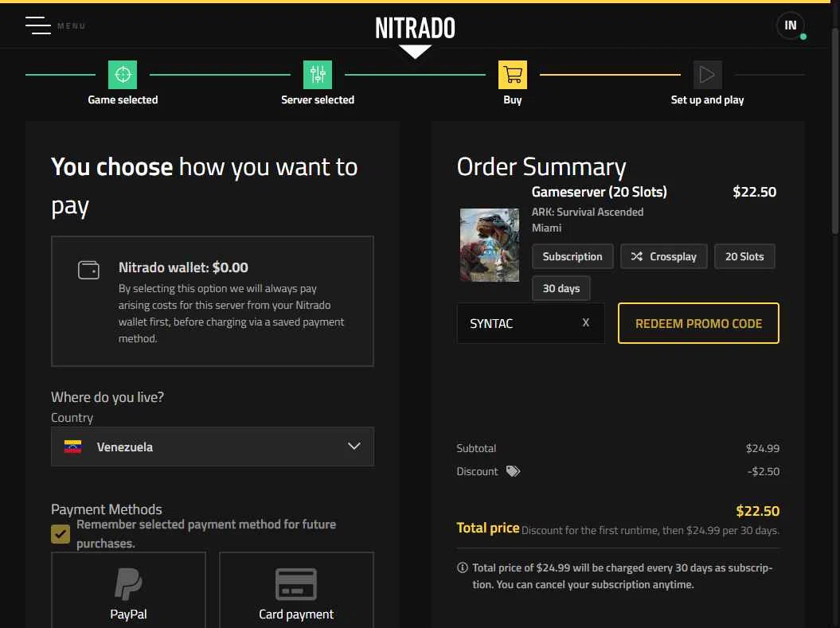The width and height of the screenshot is (840, 628).
Task: Click the Subscription tag
Action: coord(572,256)
